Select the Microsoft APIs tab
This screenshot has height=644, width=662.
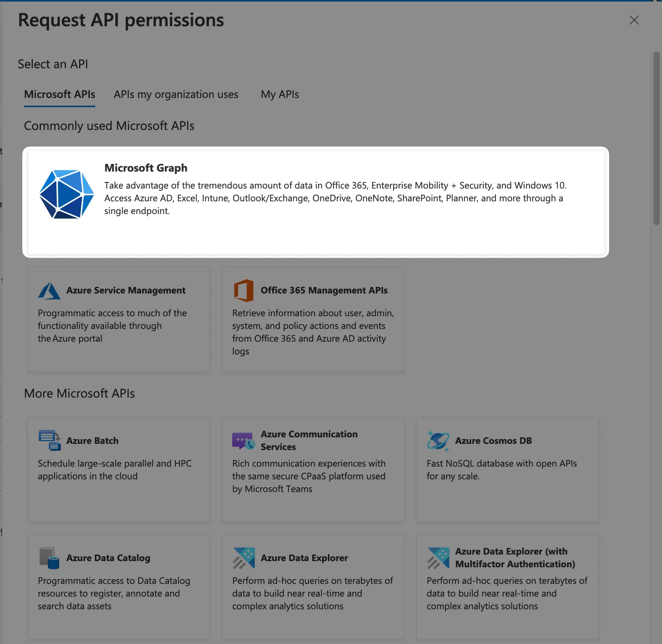coord(59,94)
